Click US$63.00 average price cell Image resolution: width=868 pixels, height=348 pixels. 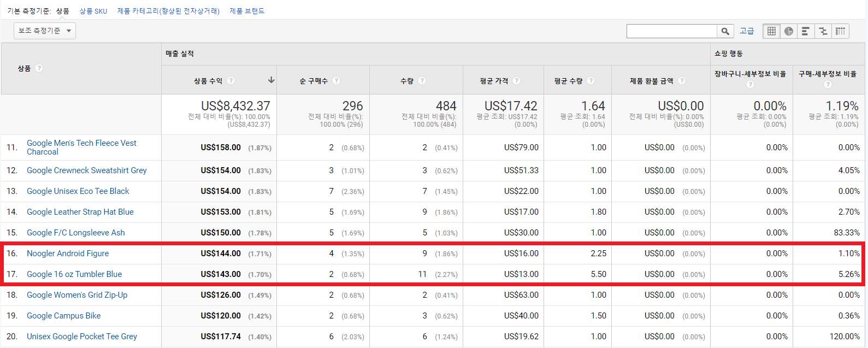(x=521, y=295)
